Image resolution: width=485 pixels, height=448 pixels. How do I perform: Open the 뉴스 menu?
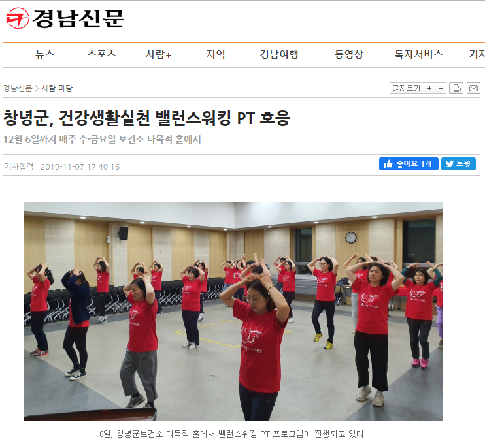44,54
